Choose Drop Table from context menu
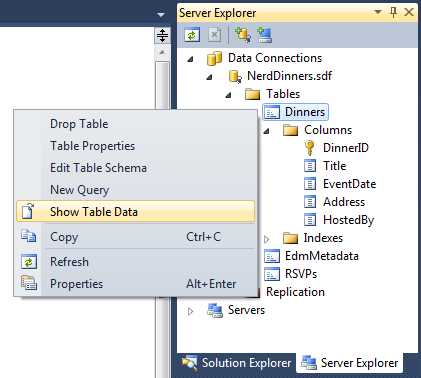The image size is (421, 378). (136, 124)
